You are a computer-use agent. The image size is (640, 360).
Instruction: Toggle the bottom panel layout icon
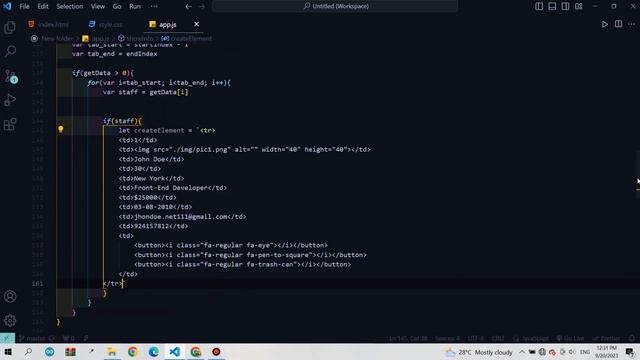point(552,6)
